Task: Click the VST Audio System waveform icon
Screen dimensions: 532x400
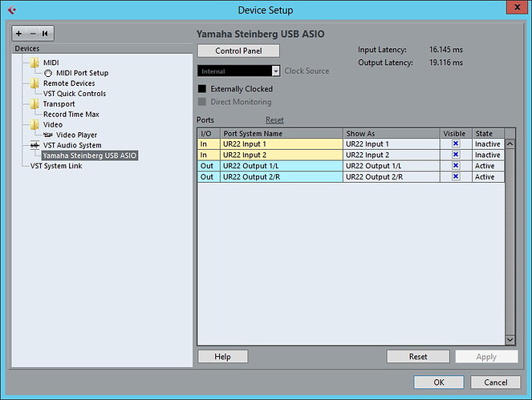Action: pos(35,145)
